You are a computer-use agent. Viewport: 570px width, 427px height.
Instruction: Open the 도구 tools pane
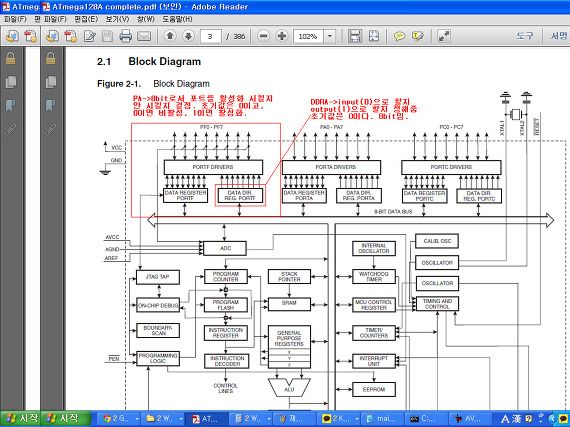click(525, 36)
